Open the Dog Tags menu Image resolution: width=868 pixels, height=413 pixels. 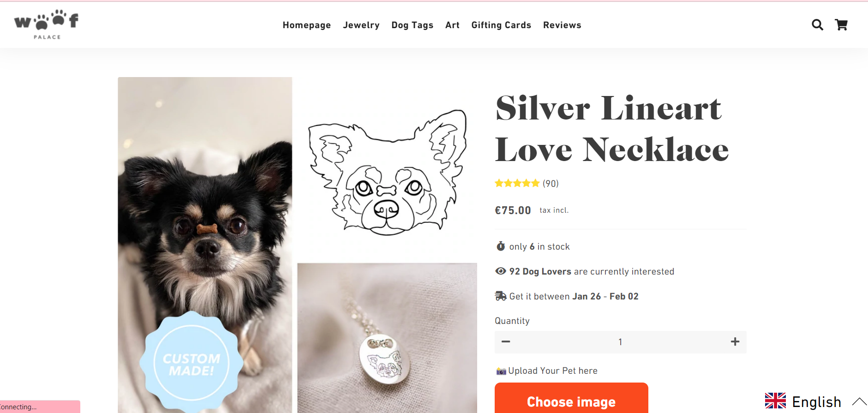pos(412,25)
